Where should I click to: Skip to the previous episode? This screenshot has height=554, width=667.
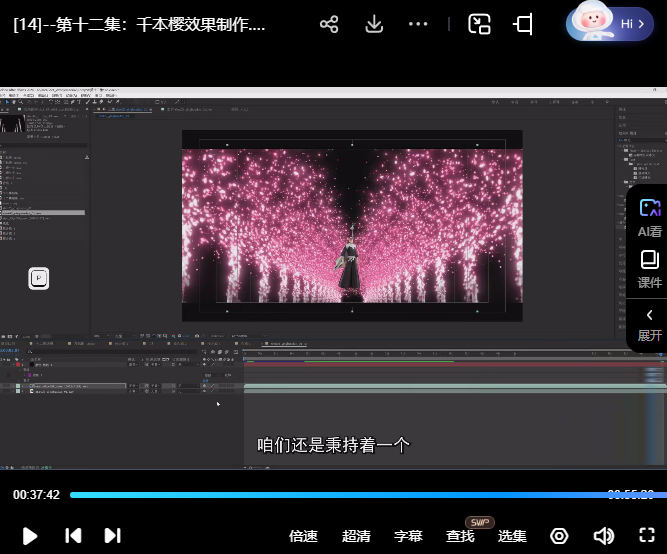coord(73,536)
